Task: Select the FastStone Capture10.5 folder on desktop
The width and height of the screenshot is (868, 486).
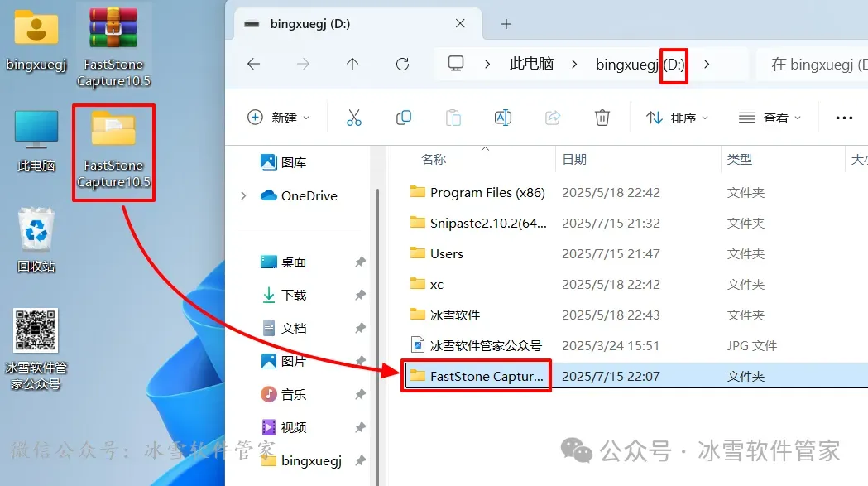Action: (113, 151)
